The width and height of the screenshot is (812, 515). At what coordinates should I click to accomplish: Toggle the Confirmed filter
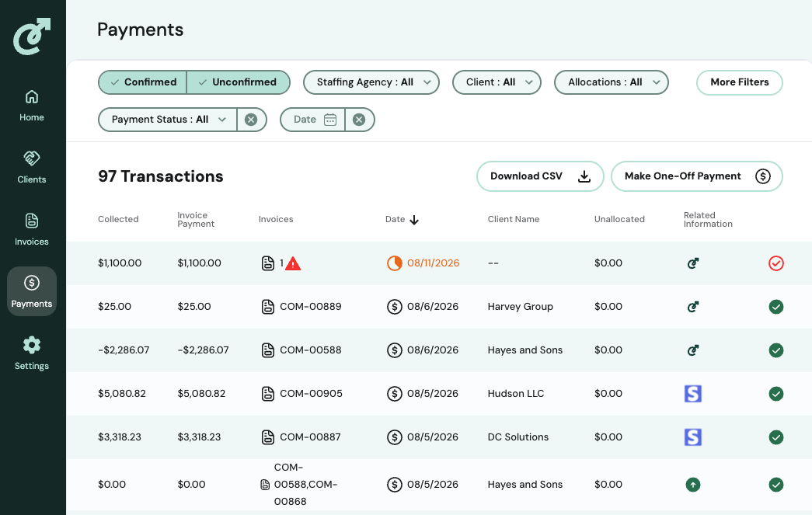142,82
